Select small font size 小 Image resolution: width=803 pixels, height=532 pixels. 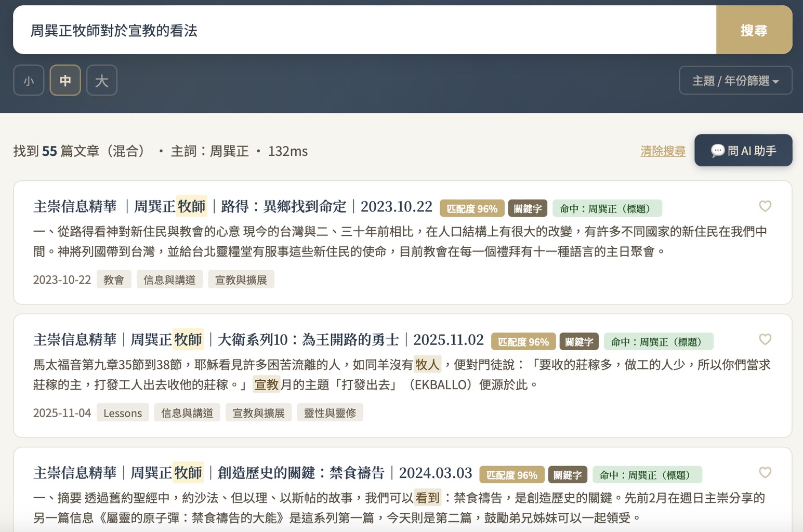(29, 81)
